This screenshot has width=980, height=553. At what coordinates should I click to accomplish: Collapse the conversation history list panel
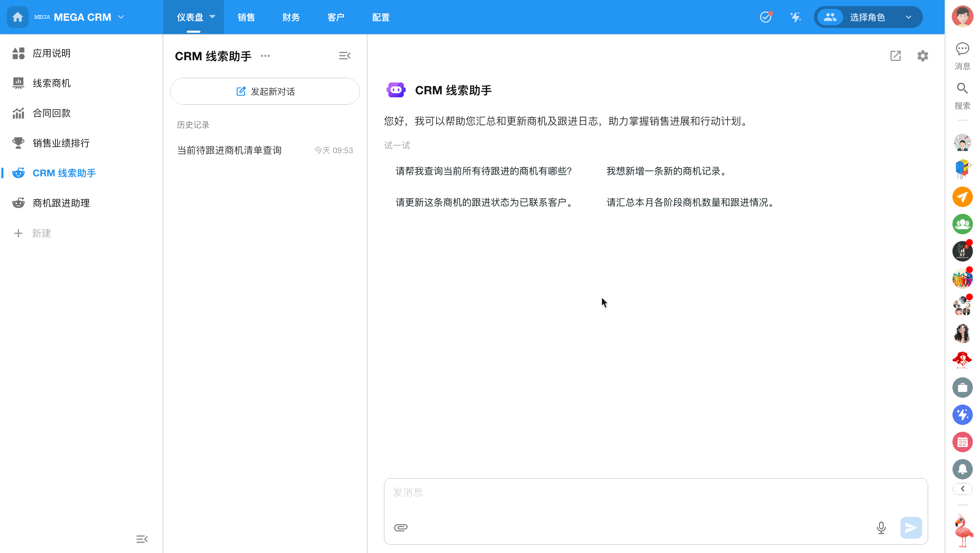[344, 56]
